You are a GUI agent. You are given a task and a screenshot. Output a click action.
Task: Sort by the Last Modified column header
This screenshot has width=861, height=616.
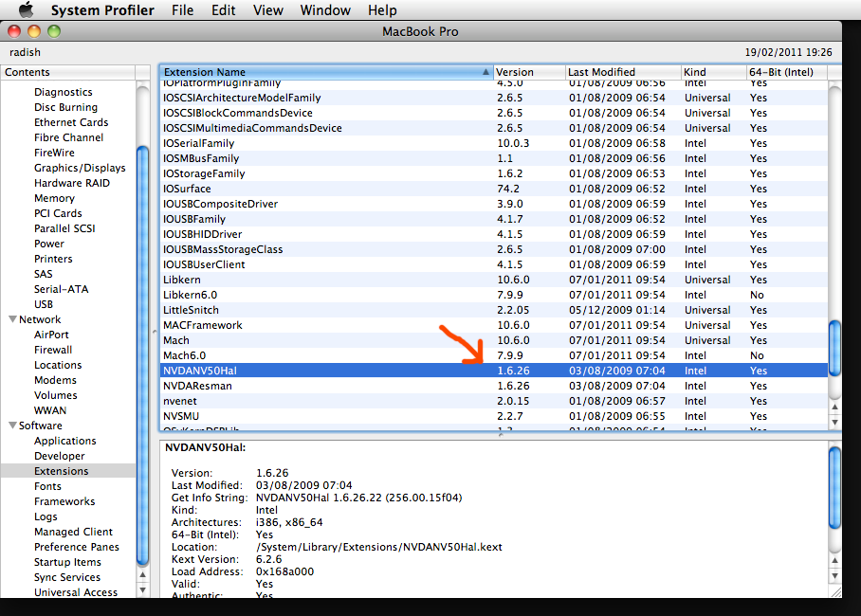pyautogui.click(x=623, y=72)
